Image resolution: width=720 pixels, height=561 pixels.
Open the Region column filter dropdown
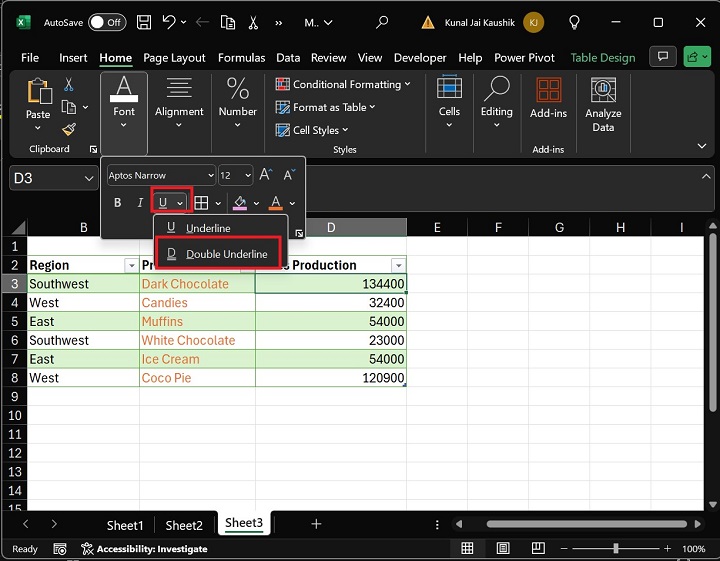tap(130, 265)
